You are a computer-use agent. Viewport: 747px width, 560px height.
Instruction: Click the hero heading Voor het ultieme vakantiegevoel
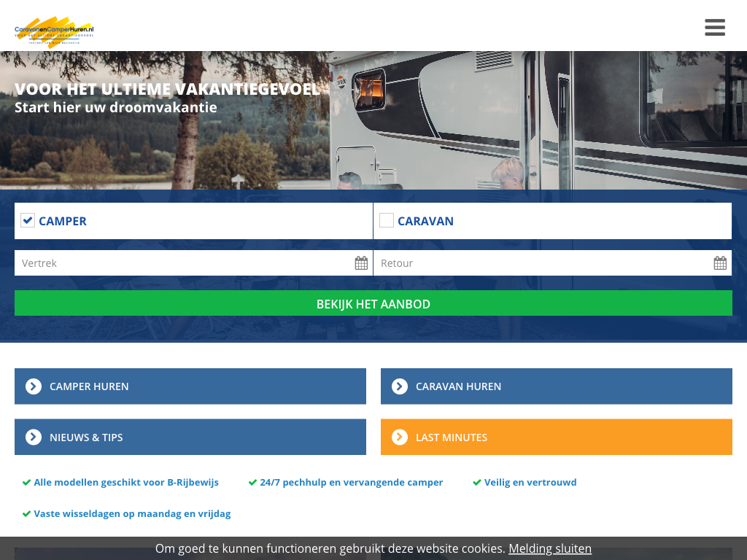167,90
